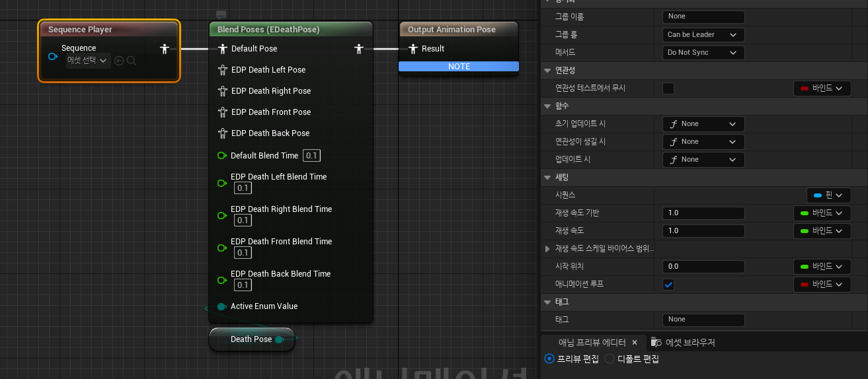Screen dimensions: 868x379
Task: Open the 연관성이 생길 시 function dropdown
Action: tap(703, 141)
